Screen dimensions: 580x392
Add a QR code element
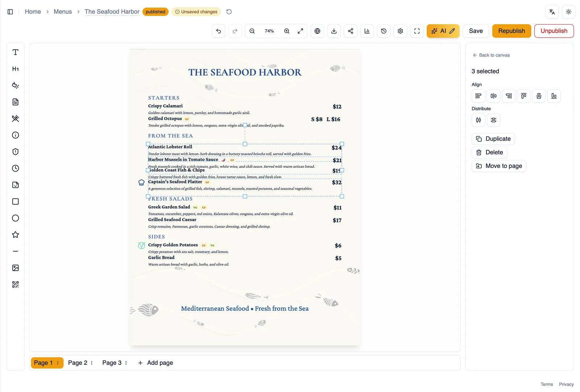[15, 284]
